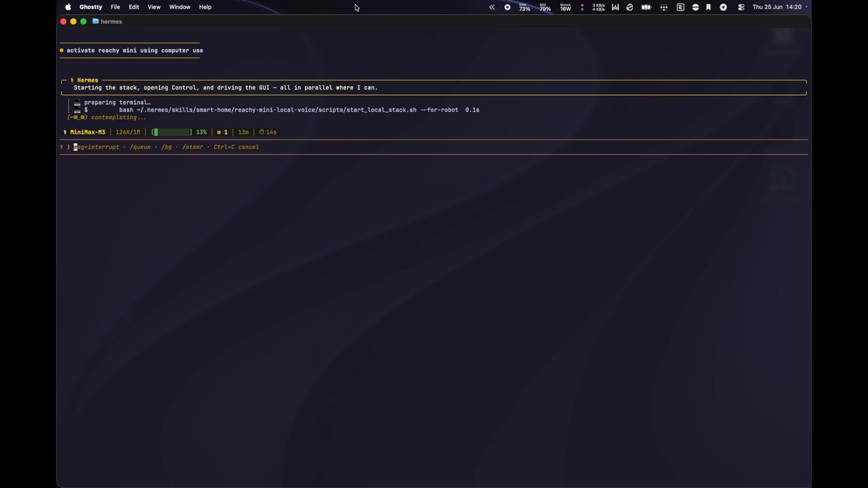Click the location arrow menu bar icon
This screenshot has width=868, height=488.
[x=723, y=7]
